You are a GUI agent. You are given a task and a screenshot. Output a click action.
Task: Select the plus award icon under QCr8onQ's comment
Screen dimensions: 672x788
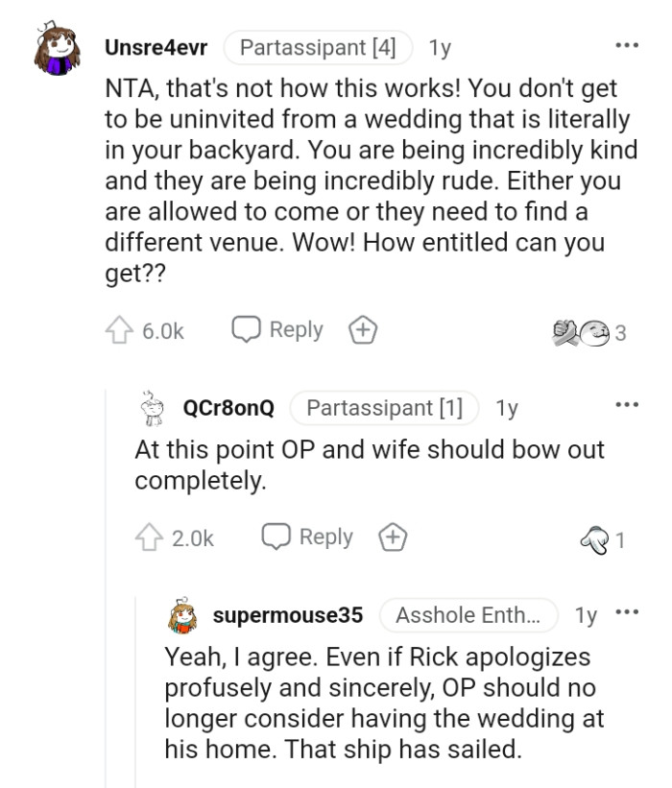click(393, 537)
